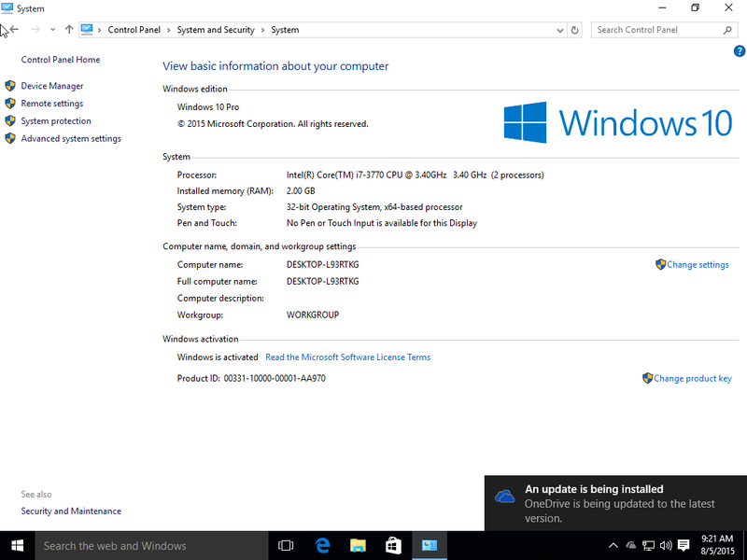Select the 'Windows 10 Pro' edition text

pyautogui.click(x=208, y=107)
